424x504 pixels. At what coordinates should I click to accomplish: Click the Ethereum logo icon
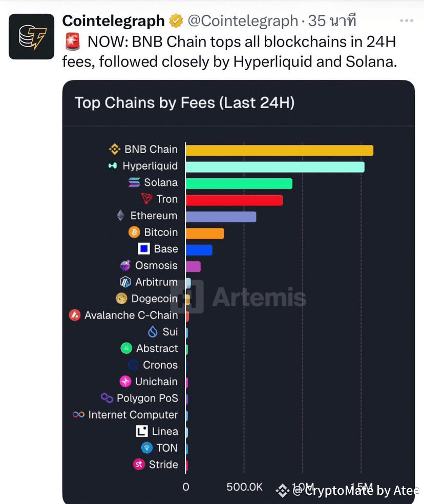[120, 216]
